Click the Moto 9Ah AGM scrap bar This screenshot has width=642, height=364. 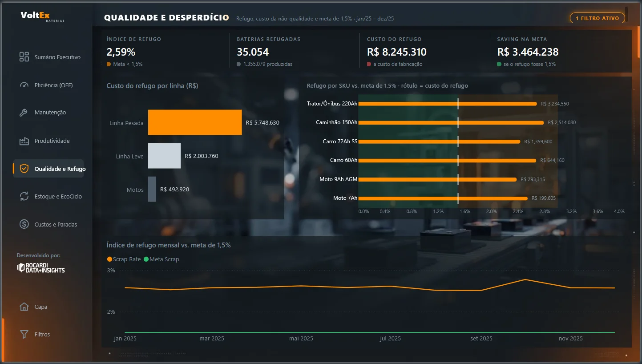tap(437, 179)
